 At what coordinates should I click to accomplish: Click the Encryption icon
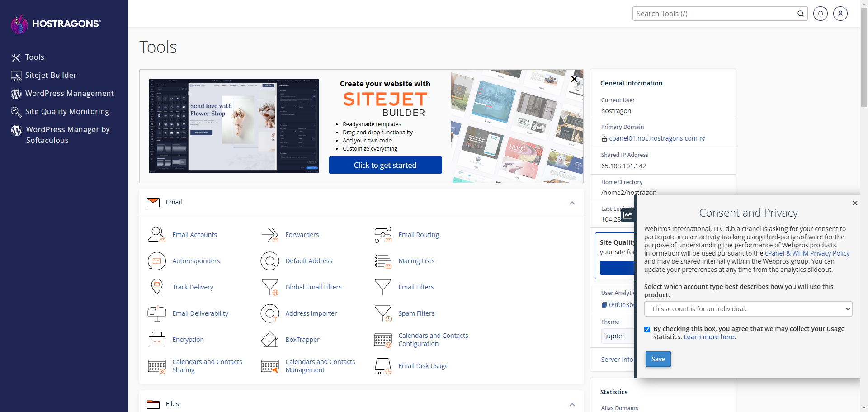click(x=156, y=340)
